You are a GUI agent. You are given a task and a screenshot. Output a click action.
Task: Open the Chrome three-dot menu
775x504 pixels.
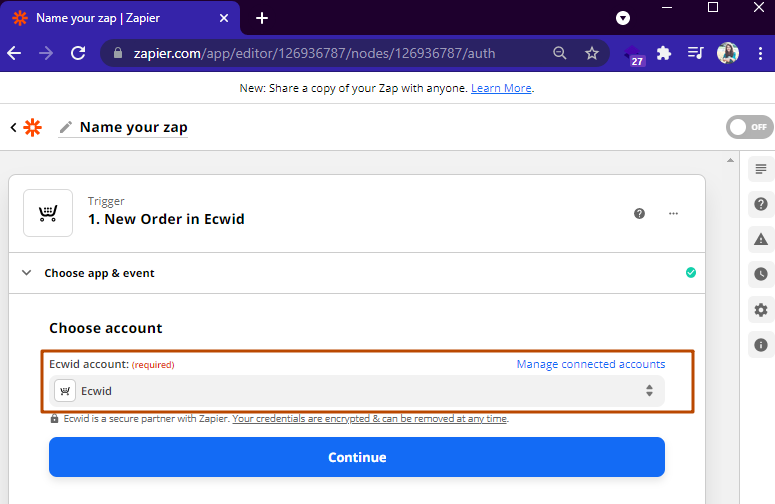[x=760, y=53]
